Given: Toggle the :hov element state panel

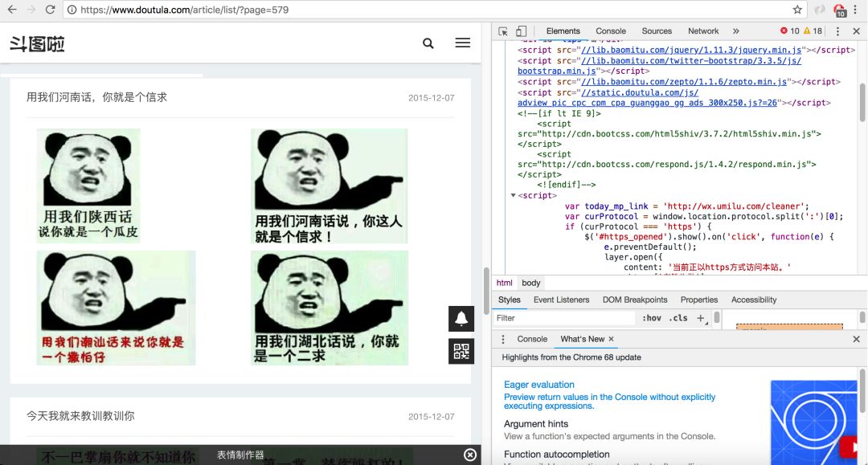Looking at the screenshot, I should [x=652, y=318].
